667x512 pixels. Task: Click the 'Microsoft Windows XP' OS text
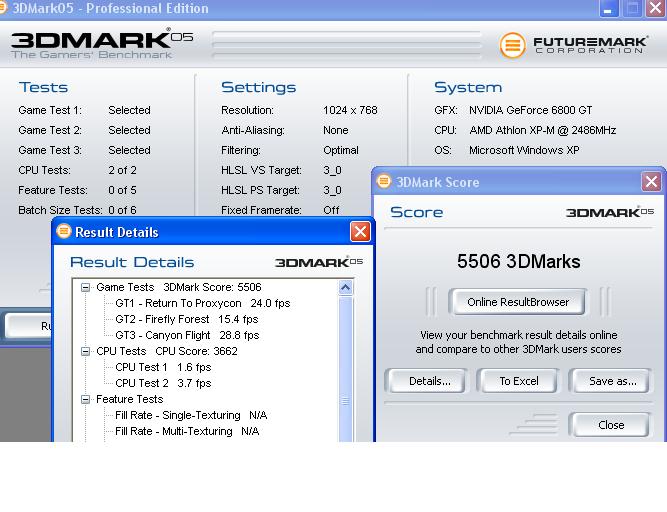(524, 150)
